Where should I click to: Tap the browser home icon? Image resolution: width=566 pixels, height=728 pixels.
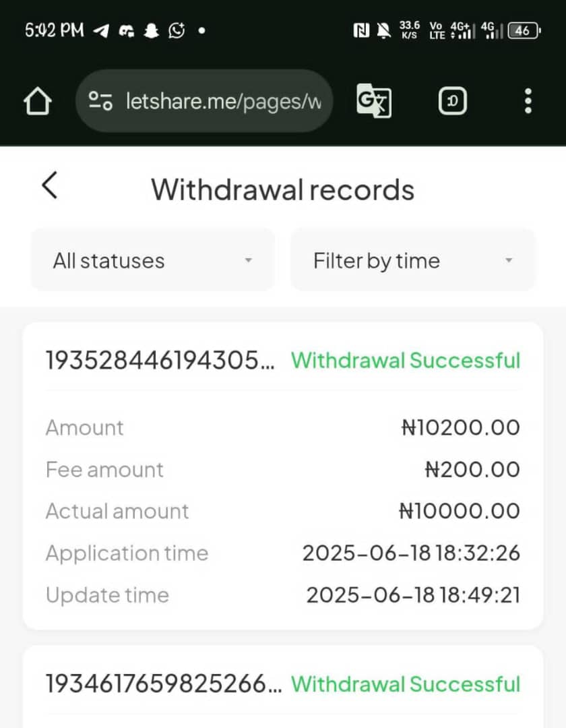click(38, 102)
